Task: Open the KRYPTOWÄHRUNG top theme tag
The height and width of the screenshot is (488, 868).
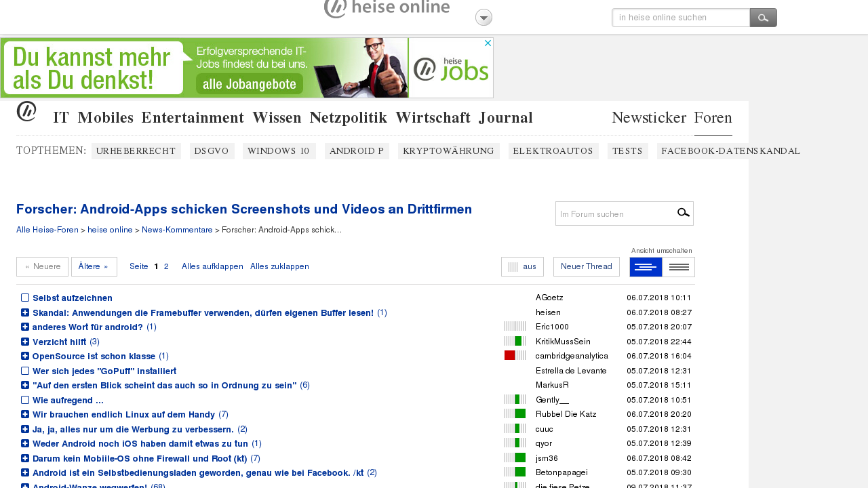Action: [x=449, y=151]
